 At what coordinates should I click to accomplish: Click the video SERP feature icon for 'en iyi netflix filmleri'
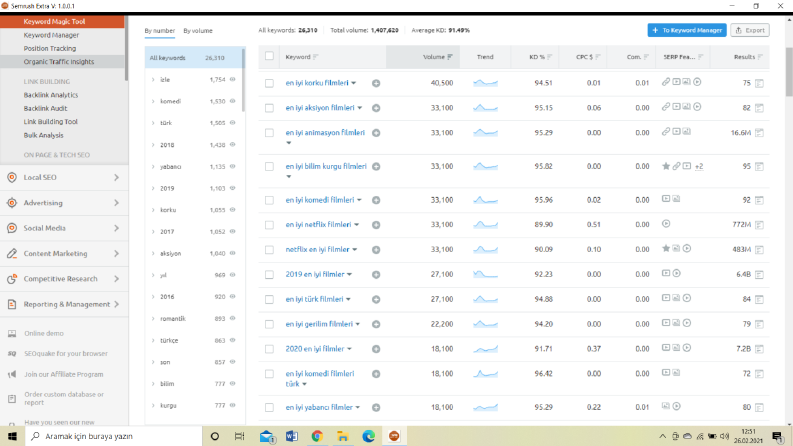666,224
